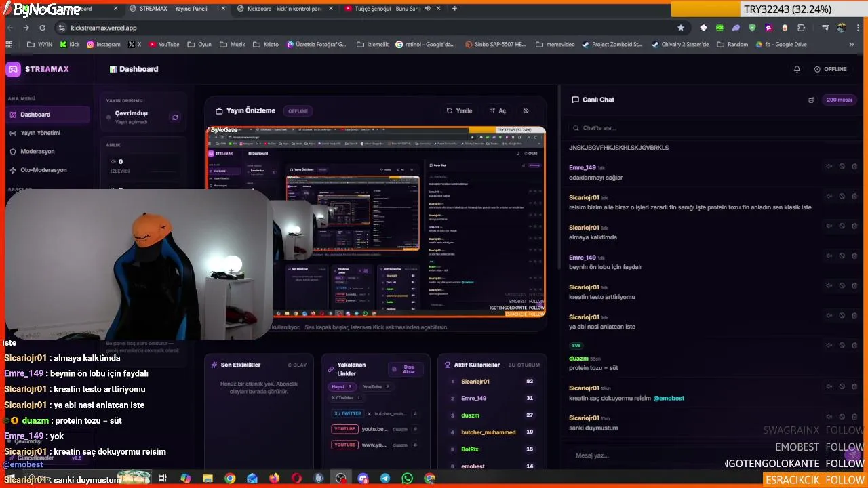Click the Dışa Aktar export button

[406, 369]
